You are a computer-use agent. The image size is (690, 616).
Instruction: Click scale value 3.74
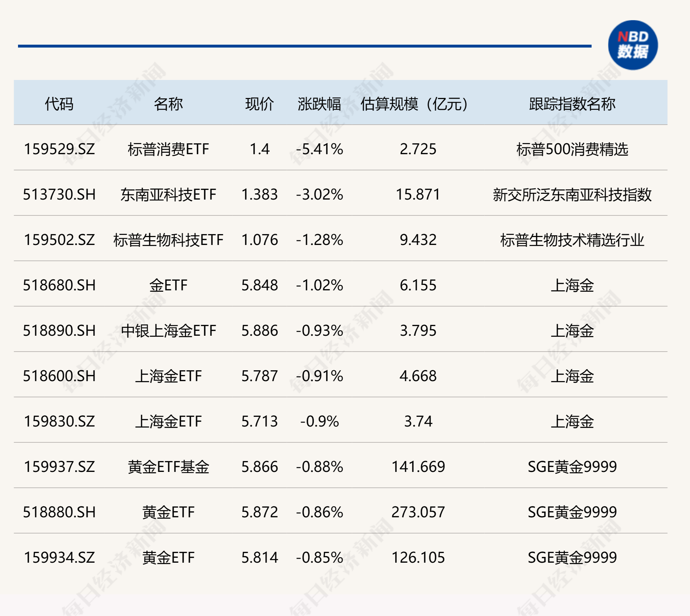[418, 421]
